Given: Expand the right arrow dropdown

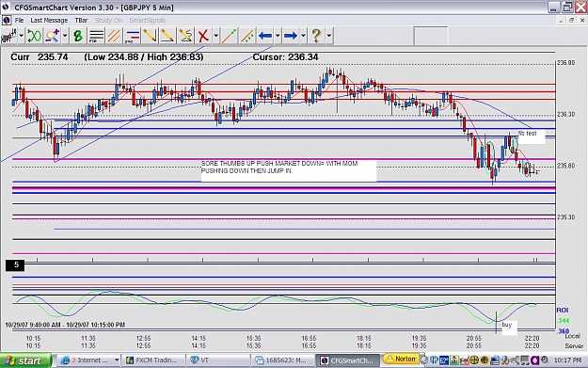Looking at the screenshot, I should [x=303, y=36].
